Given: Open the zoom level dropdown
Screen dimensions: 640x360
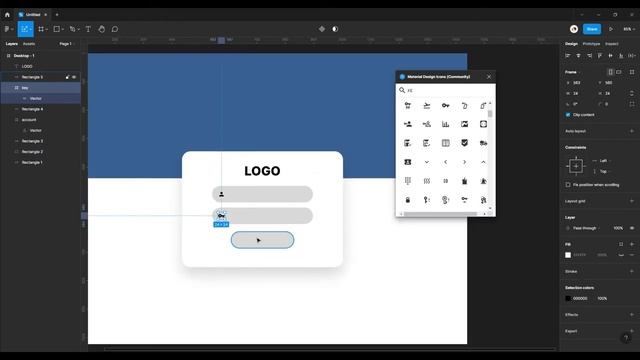Looking at the screenshot, I should click(x=628, y=29).
